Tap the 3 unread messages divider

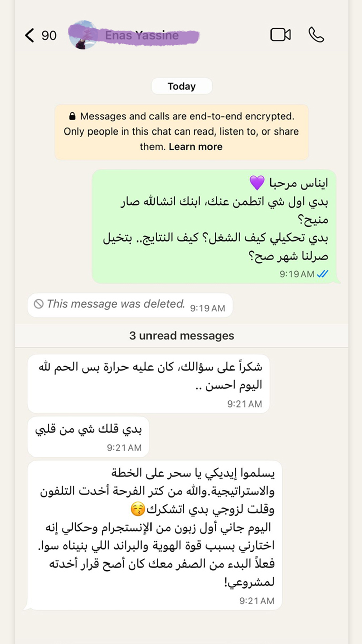tap(181, 336)
